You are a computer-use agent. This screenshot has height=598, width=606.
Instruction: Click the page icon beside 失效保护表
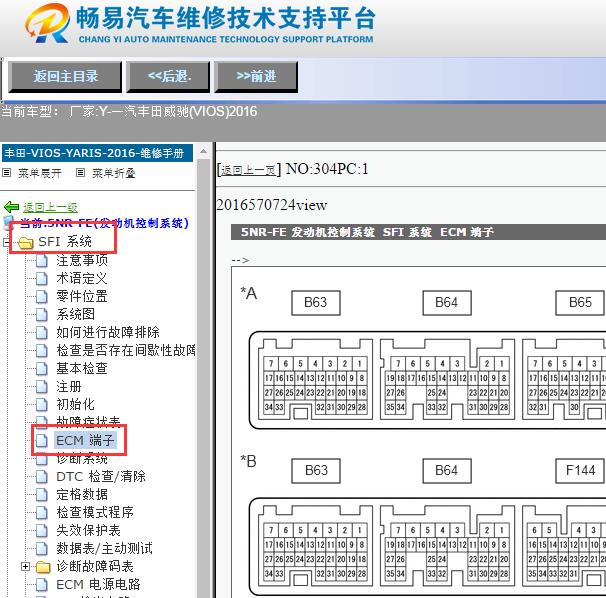[x=42, y=531]
